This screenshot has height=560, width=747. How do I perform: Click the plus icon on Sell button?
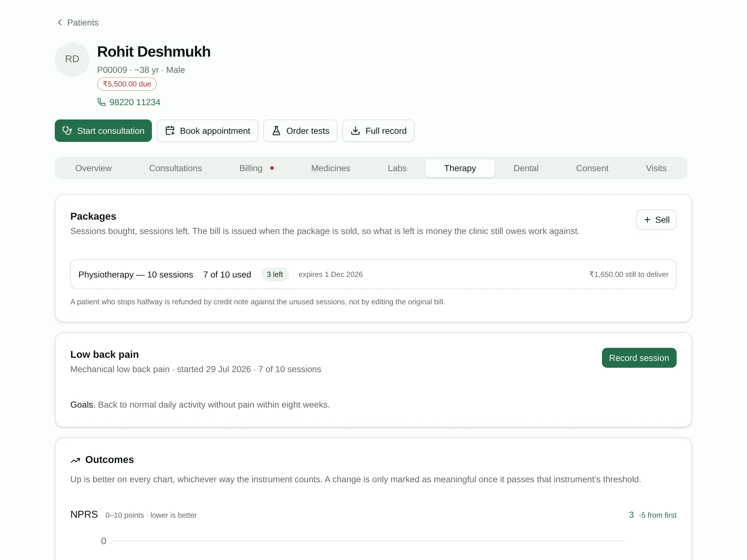click(647, 220)
